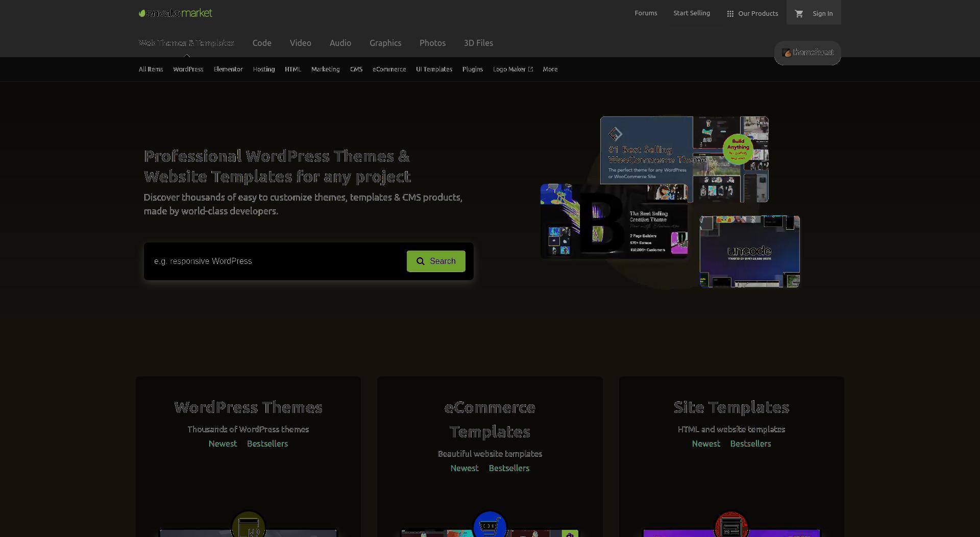Click the WordPress Themes category icon
The image size is (980, 537).
click(249, 526)
